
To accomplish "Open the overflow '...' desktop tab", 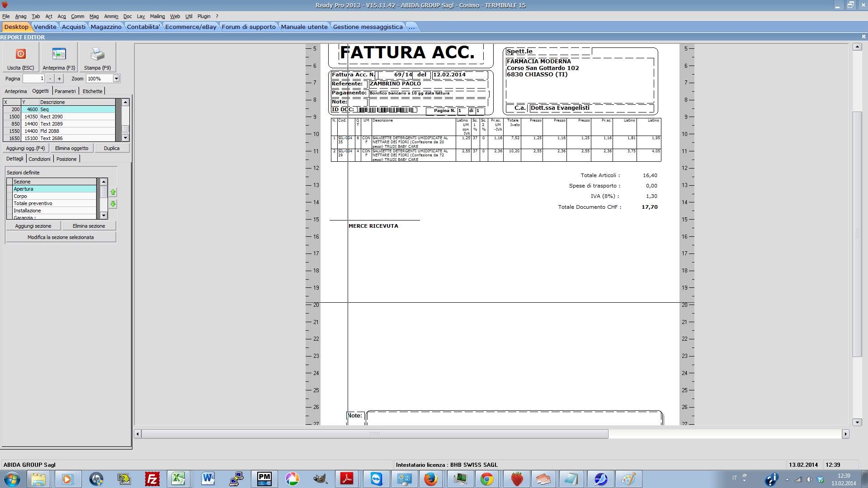I will click(411, 27).
